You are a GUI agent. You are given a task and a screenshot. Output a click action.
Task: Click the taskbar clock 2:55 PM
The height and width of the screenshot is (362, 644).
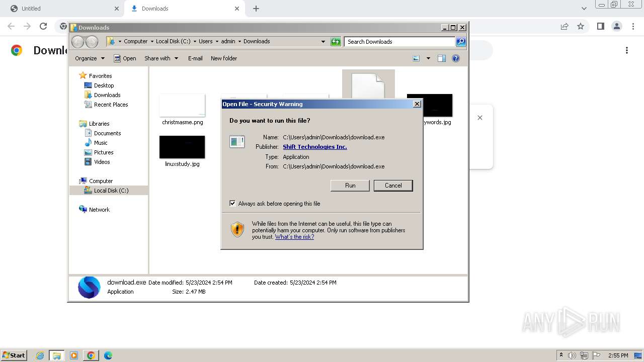tap(618, 355)
